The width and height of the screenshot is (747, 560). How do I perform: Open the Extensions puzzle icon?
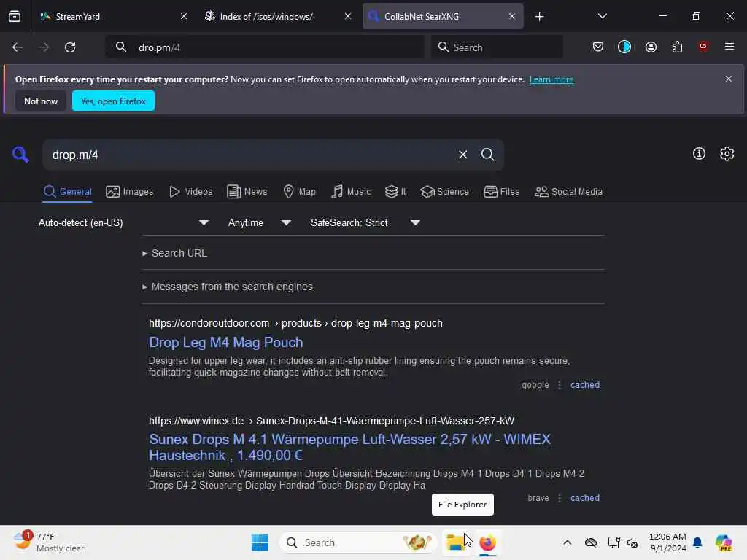tap(677, 47)
